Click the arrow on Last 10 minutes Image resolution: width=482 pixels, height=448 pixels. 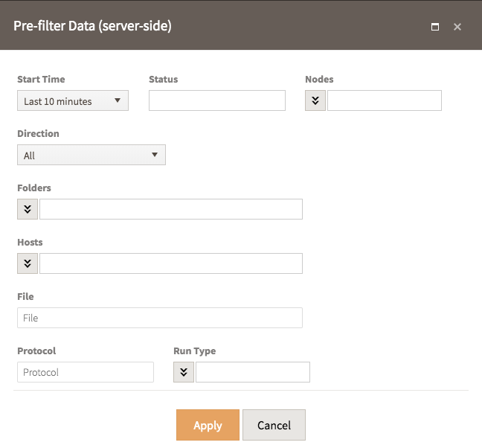[118, 100]
